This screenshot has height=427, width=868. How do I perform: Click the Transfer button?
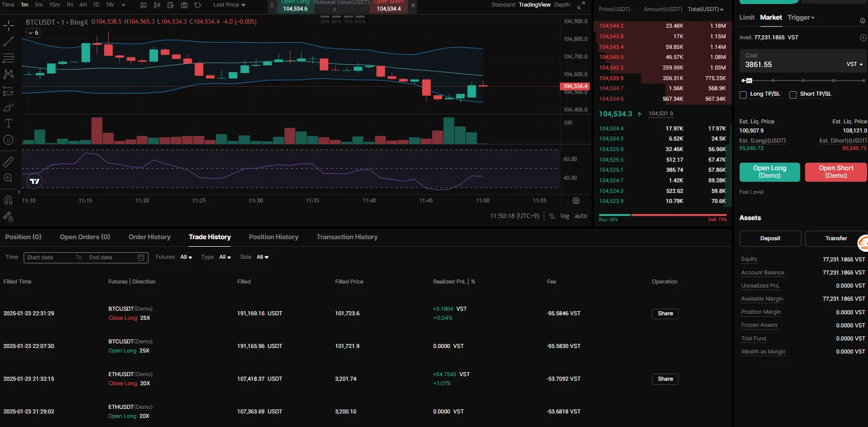[836, 239]
